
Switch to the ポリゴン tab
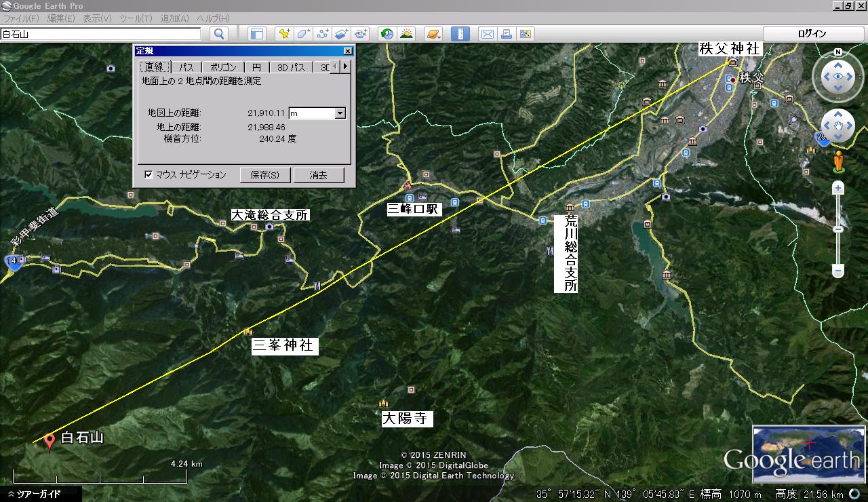click(x=223, y=67)
